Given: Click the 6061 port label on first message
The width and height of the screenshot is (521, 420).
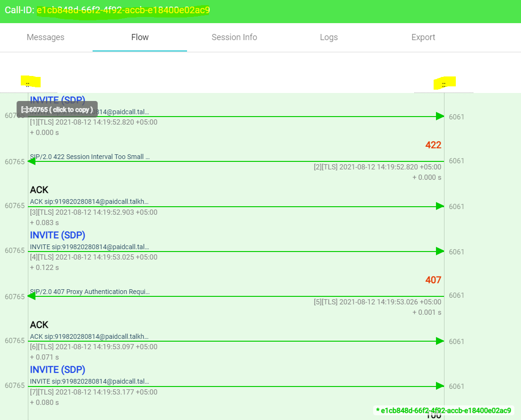Looking at the screenshot, I should point(456,117).
